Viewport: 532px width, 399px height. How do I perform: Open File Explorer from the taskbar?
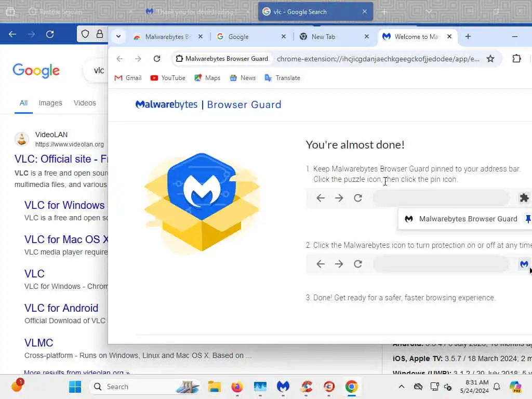(215, 387)
